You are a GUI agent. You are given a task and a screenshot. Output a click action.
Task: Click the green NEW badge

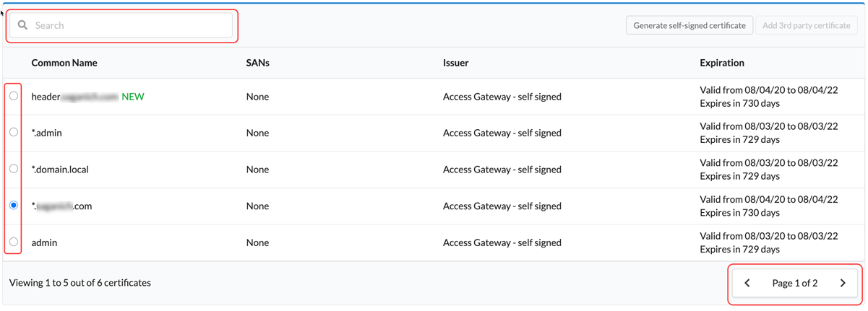tap(133, 97)
